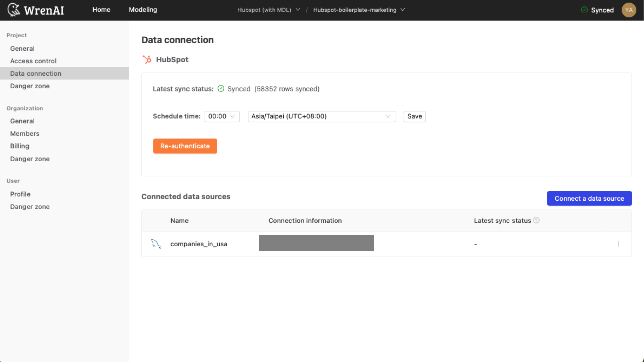This screenshot has height=362, width=644.
Task: Click the Name column header
Action: click(179, 221)
